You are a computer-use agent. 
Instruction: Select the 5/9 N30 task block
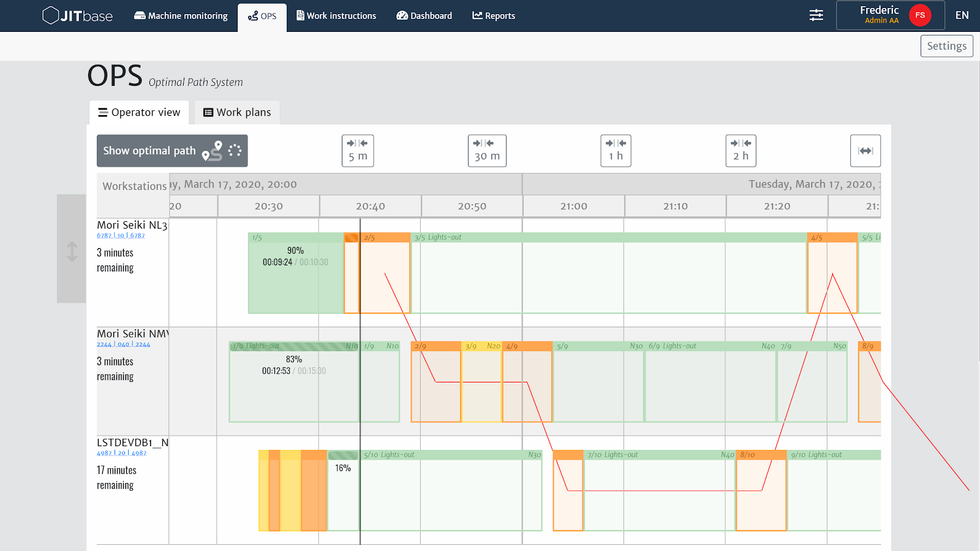[598, 382]
